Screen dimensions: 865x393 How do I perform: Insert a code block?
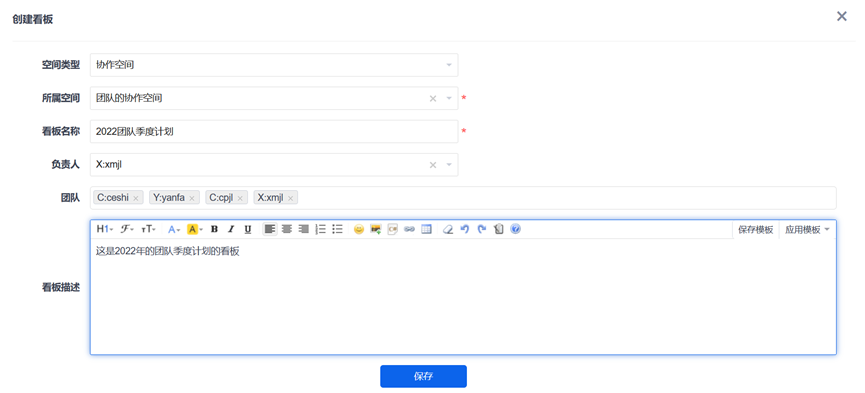393,229
